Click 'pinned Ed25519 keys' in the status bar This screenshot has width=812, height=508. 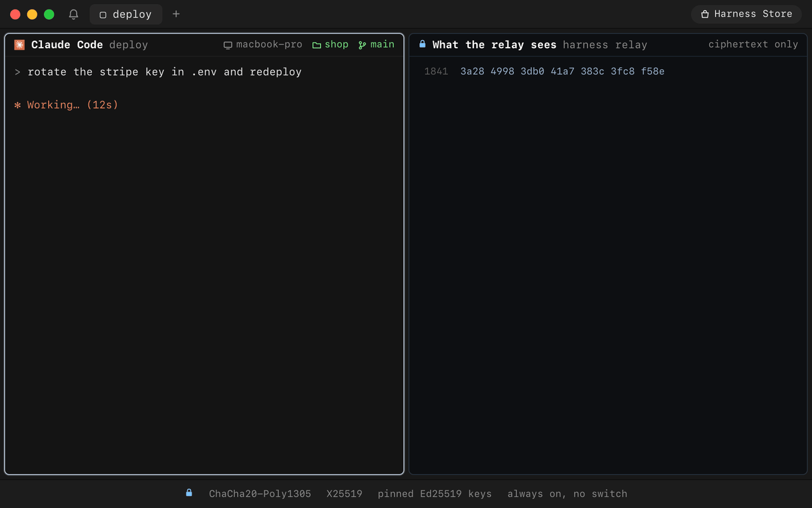[435, 494]
